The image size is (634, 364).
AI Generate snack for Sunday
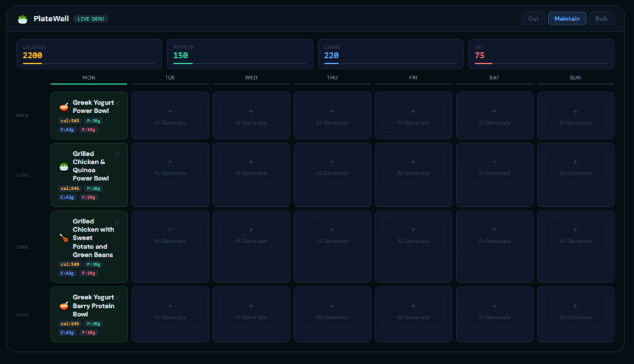pos(575,310)
